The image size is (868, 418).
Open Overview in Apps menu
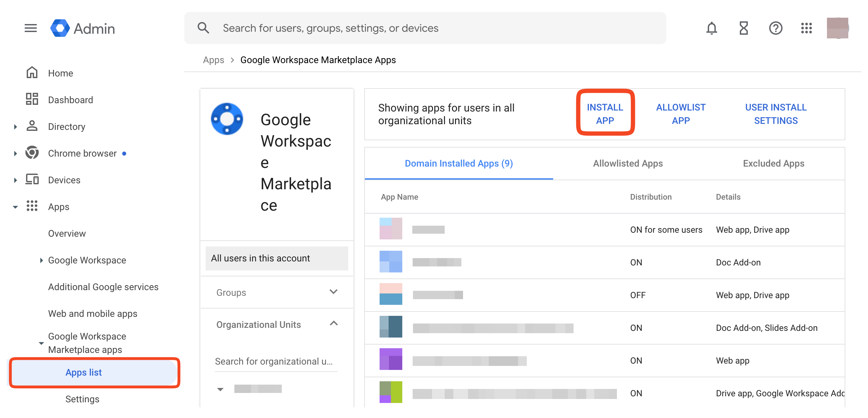(67, 233)
